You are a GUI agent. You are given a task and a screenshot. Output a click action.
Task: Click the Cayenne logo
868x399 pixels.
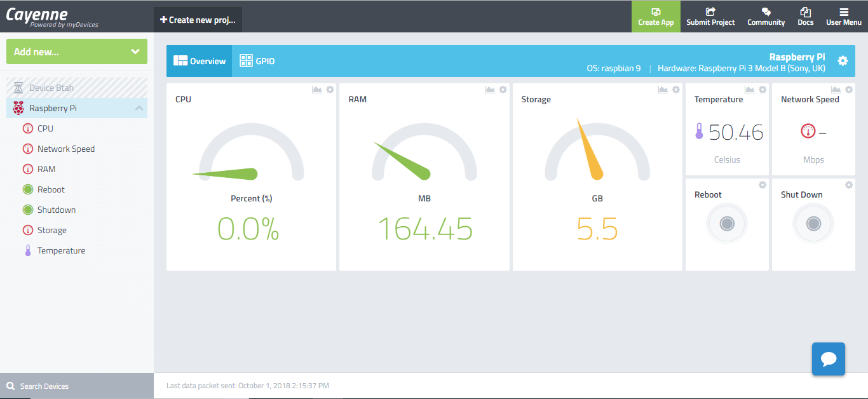[x=52, y=17]
